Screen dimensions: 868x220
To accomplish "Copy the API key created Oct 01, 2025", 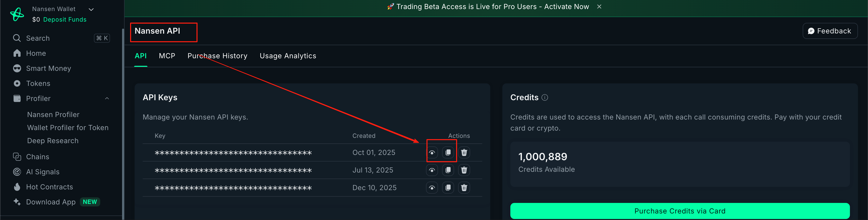I will [x=448, y=153].
